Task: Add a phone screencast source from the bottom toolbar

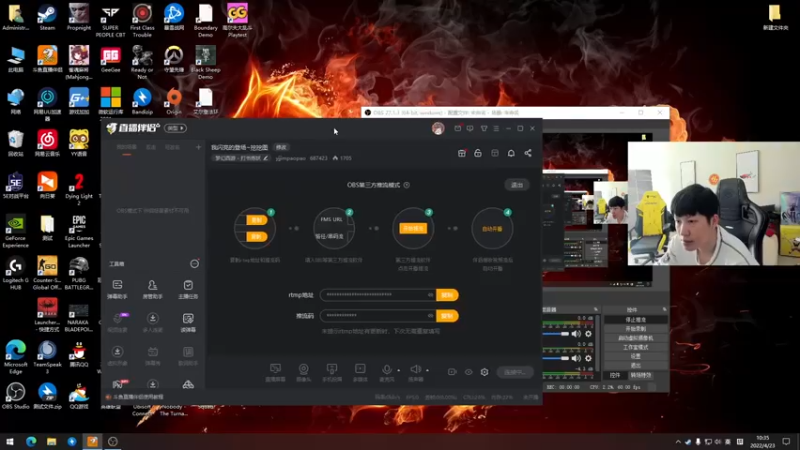Action: [x=332, y=372]
